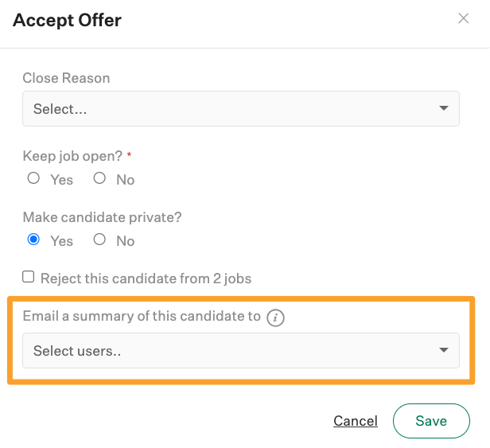Click the red required asterisk
The width and height of the screenshot is (490, 448).
129,154
